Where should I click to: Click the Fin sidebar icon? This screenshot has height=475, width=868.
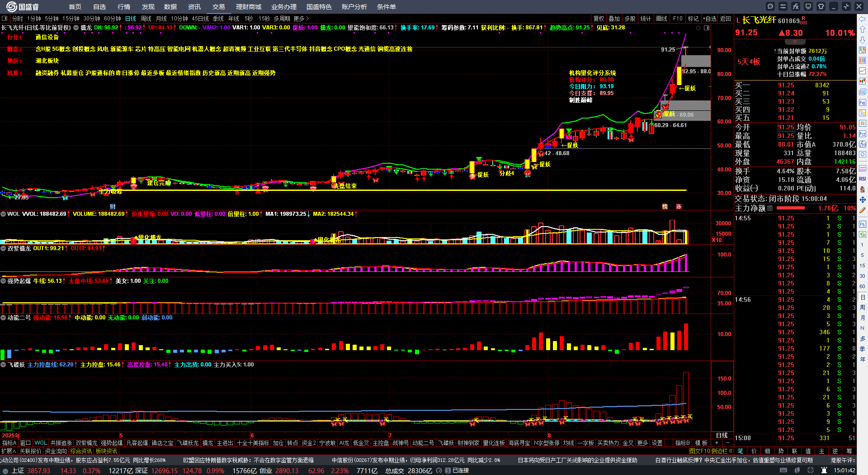(863, 103)
